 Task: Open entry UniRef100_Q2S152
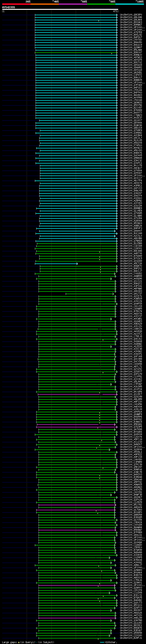pyautogui.click(x=131, y=369)
